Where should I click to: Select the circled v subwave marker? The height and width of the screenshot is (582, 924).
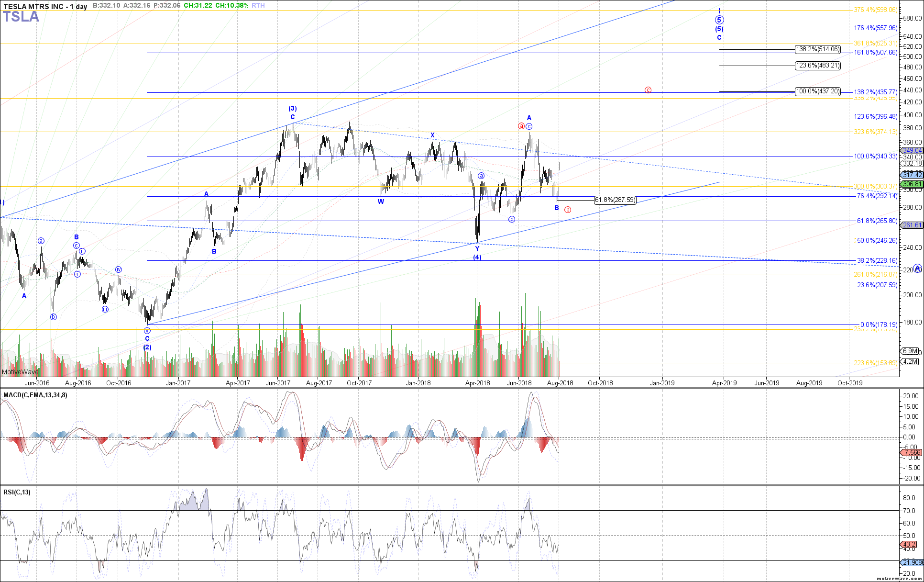point(147,330)
